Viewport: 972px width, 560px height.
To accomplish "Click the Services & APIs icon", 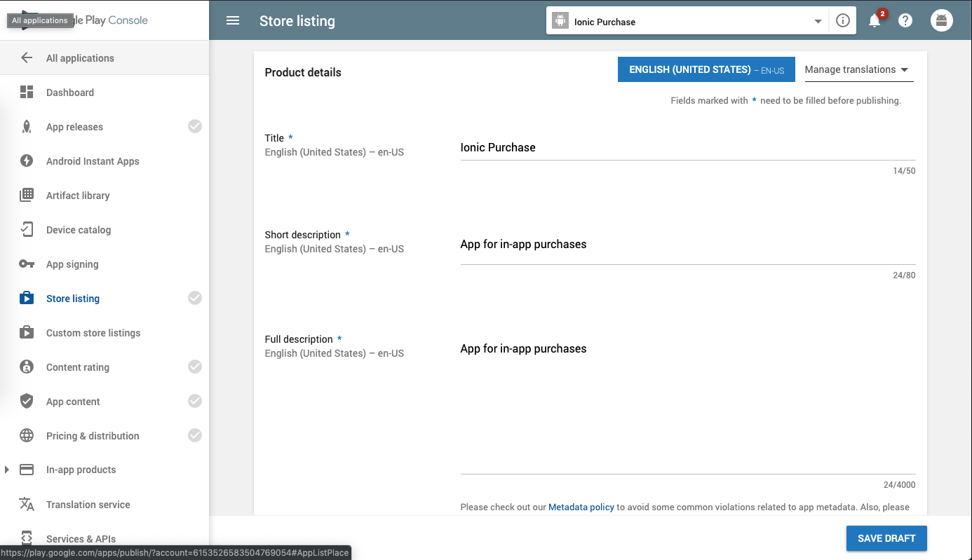I will (27, 538).
